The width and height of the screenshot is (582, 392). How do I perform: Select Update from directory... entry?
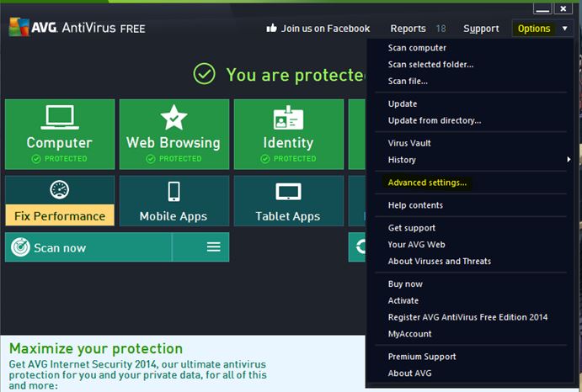(435, 120)
